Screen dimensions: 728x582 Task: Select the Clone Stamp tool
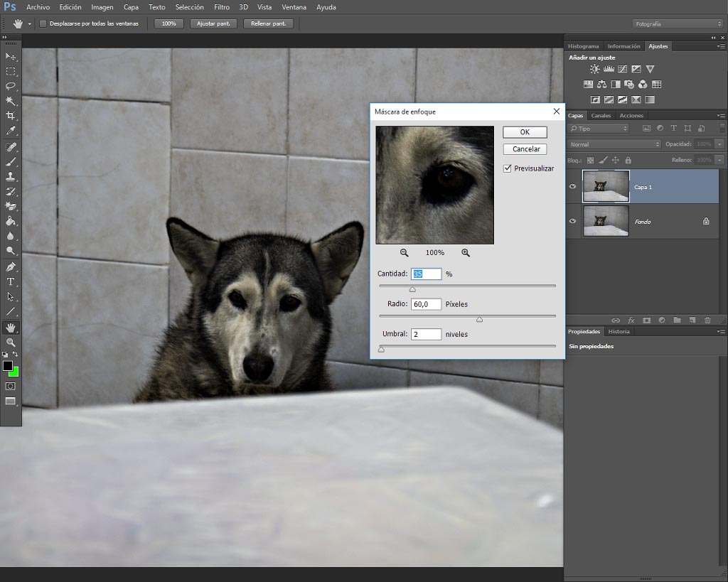(x=10, y=177)
